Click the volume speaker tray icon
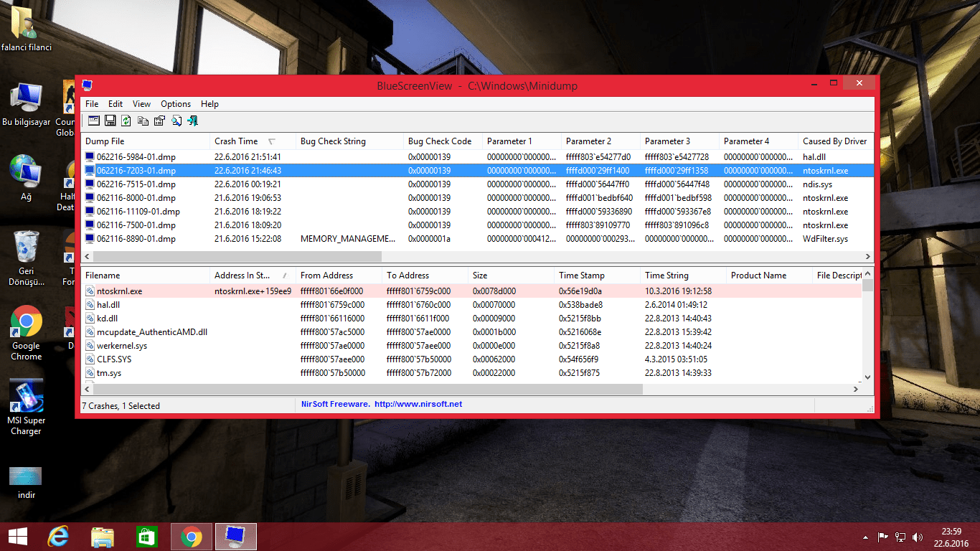Viewport: 980px width, 551px height. 918,537
